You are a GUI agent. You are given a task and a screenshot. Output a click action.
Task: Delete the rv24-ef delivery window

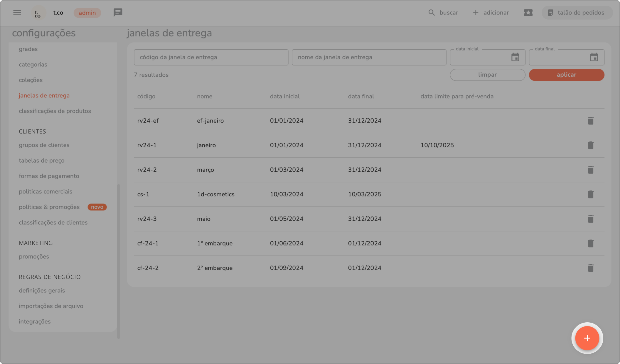(x=590, y=121)
